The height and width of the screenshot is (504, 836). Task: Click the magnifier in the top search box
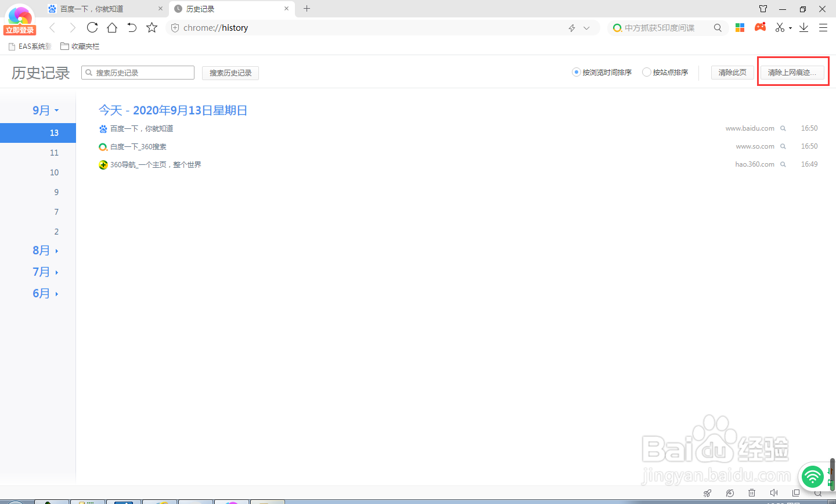(x=718, y=28)
